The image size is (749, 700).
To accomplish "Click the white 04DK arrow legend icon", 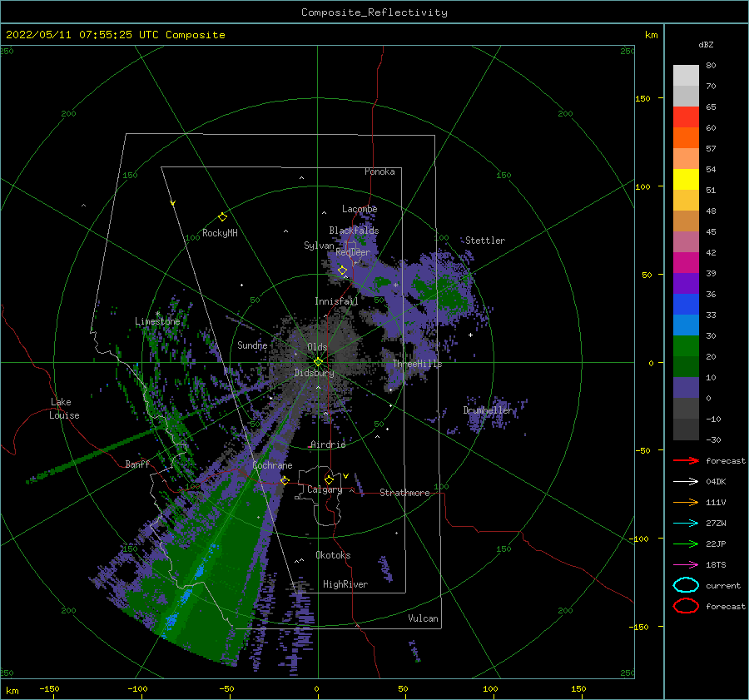I will coord(686,481).
